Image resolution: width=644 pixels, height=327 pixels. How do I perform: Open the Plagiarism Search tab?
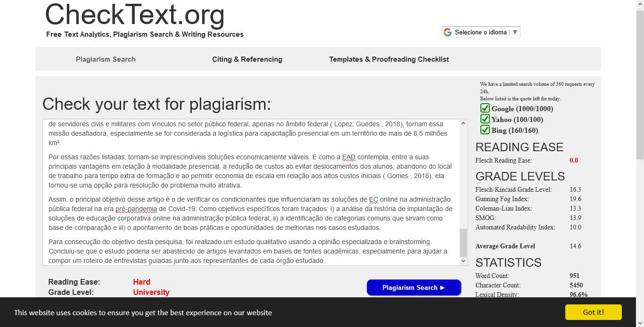tap(106, 59)
